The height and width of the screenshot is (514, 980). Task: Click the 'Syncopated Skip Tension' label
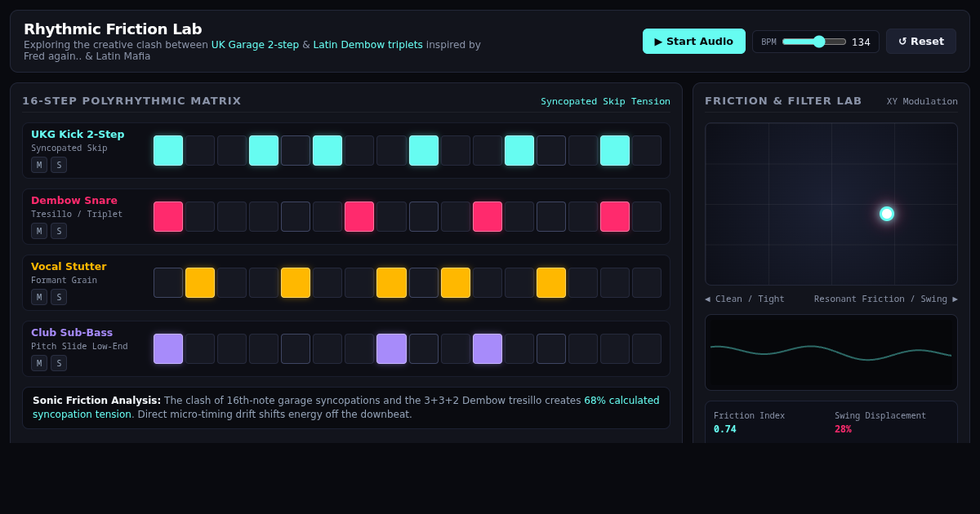coord(605,102)
